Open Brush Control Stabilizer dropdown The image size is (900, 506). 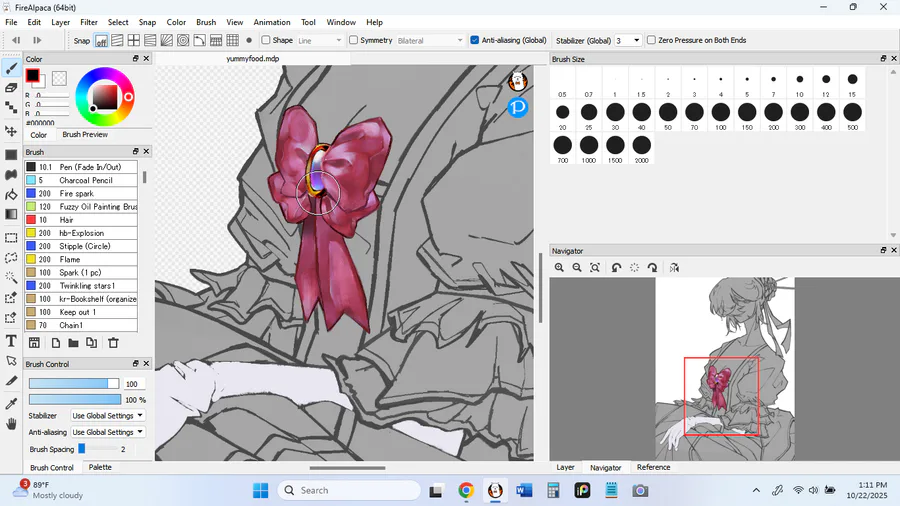[x=107, y=416]
